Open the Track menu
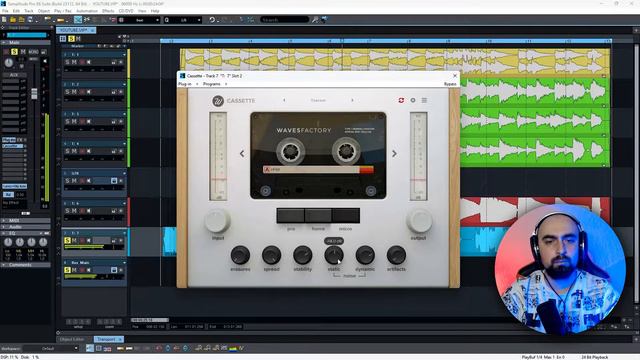Viewport: 640px width, 360px height. 29,11
